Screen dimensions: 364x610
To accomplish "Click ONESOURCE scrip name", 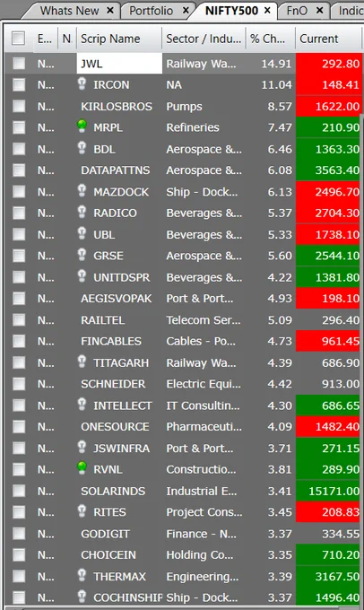I will pos(115,427).
